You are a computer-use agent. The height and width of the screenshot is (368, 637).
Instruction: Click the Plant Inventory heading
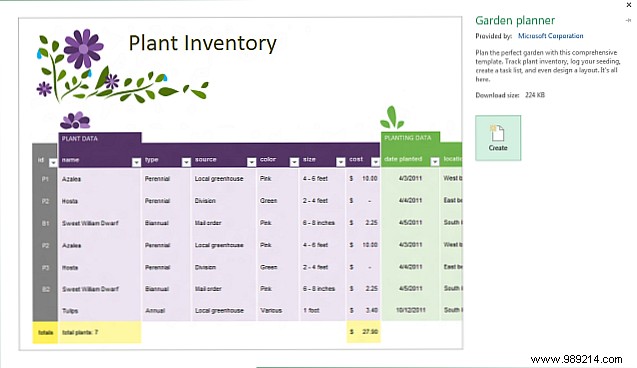[x=202, y=43]
